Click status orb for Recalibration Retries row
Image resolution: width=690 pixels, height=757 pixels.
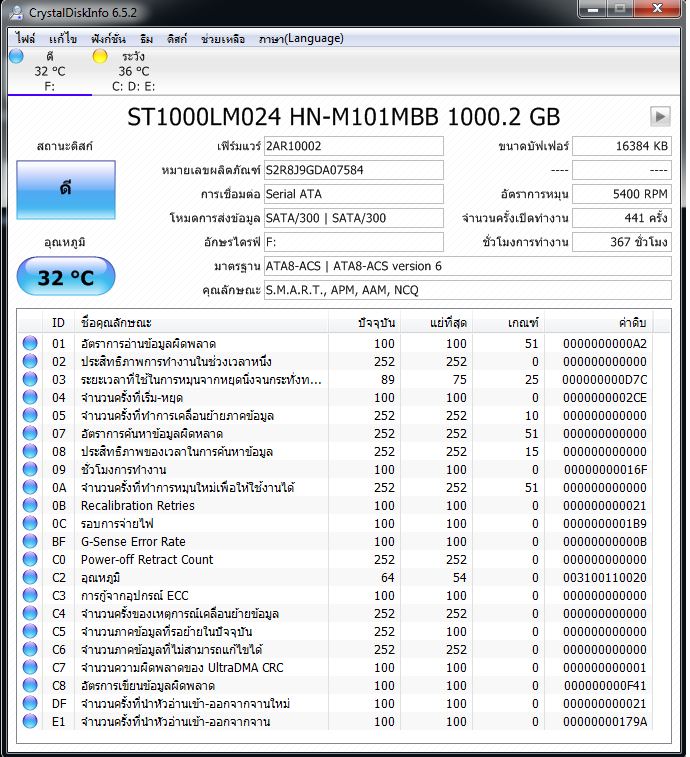pos(30,505)
